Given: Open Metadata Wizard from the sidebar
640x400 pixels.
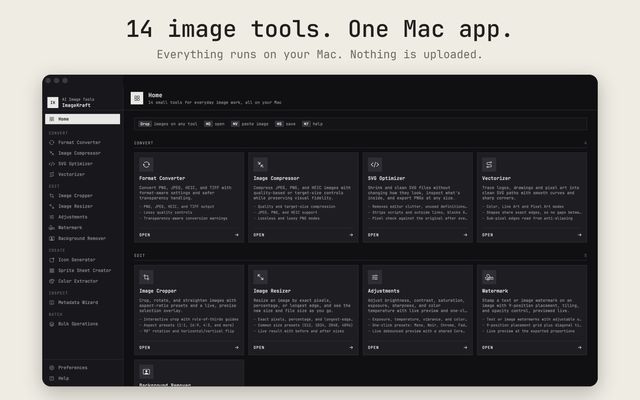Looking at the screenshot, I should pos(82,302).
